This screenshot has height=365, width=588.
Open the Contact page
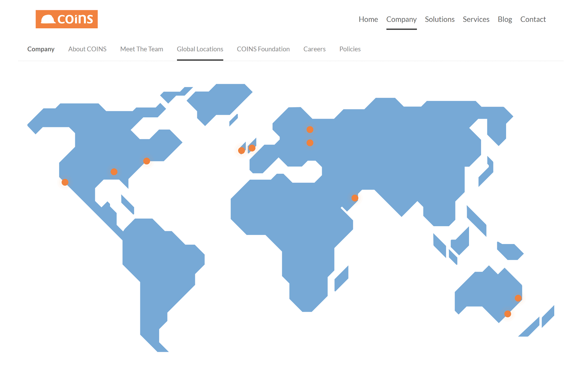[533, 19]
